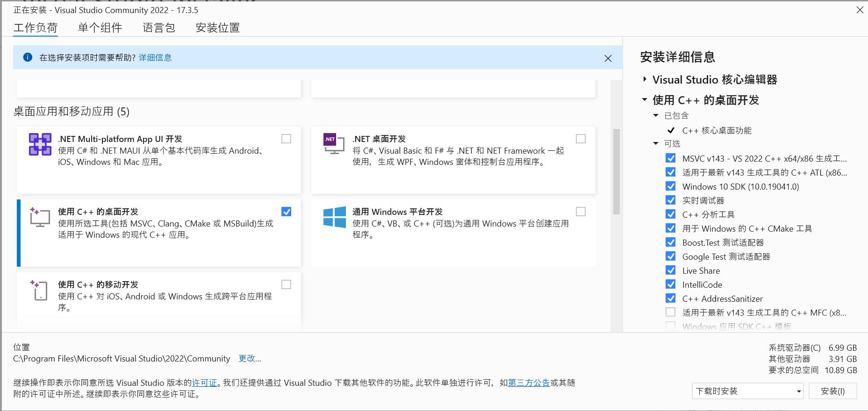
Task: Enable the 通用 Windows 平台开发 workload checkbox
Action: click(x=581, y=212)
